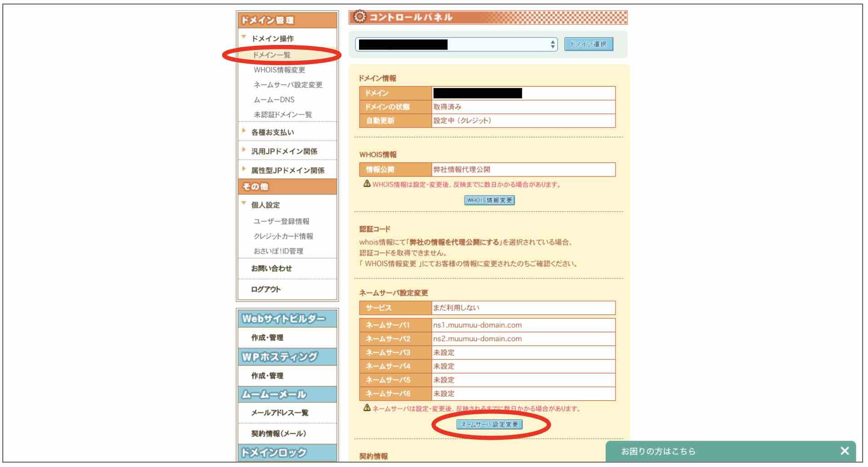This screenshot has width=868, height=467.
Task: Open 未認証ドメイン一覧 sidebar link
Action: [x=283, y=114]
